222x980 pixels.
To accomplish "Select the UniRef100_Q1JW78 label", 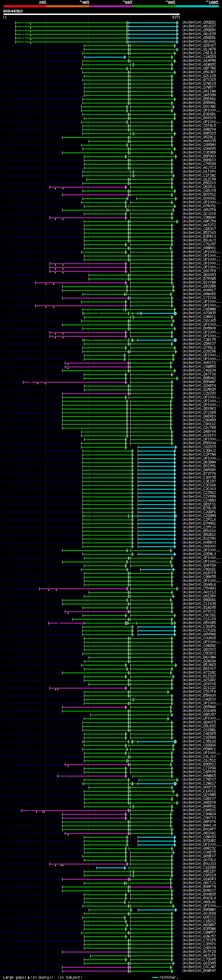I will (199, 49).
